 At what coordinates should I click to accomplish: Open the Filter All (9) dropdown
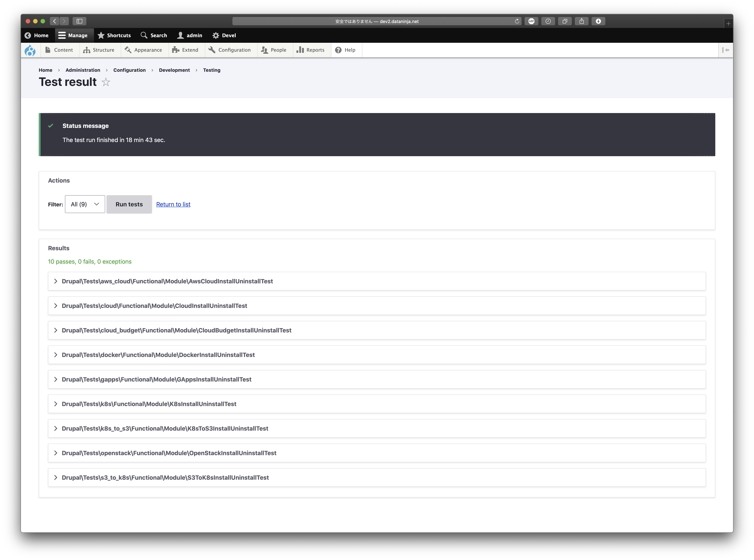(85, 204)
